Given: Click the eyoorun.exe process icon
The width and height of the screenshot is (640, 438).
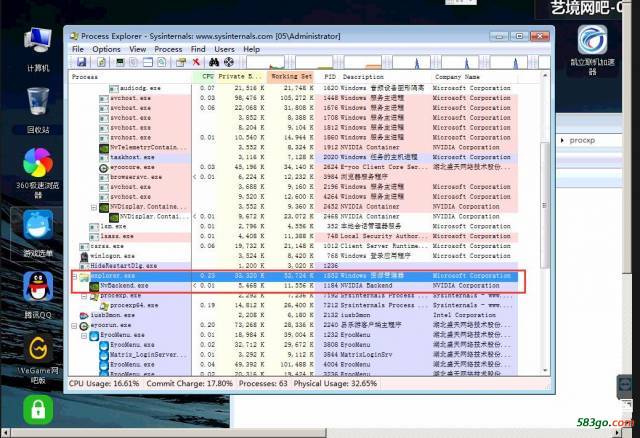Looking at the screenshot, I should (x=84, y=326).
